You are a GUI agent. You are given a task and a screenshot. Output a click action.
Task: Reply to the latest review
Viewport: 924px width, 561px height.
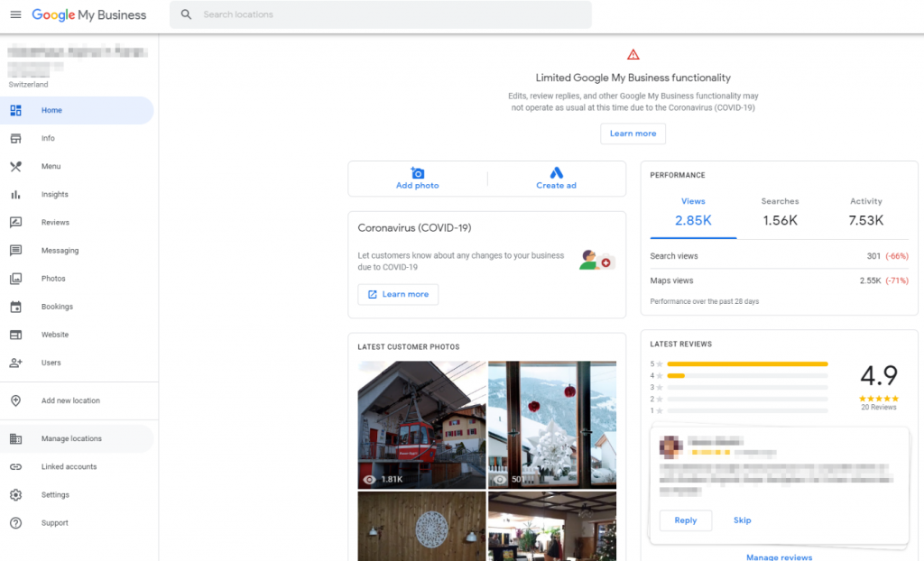686,520
